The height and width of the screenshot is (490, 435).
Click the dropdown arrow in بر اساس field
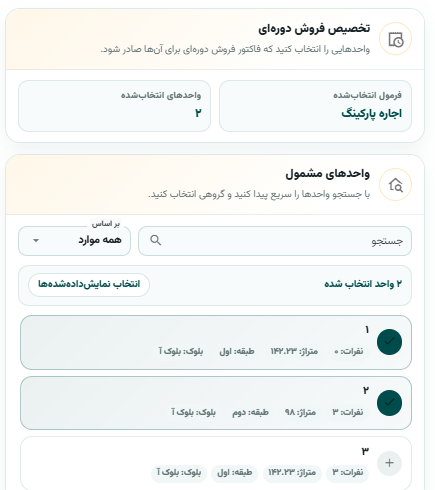pos(36,240)
